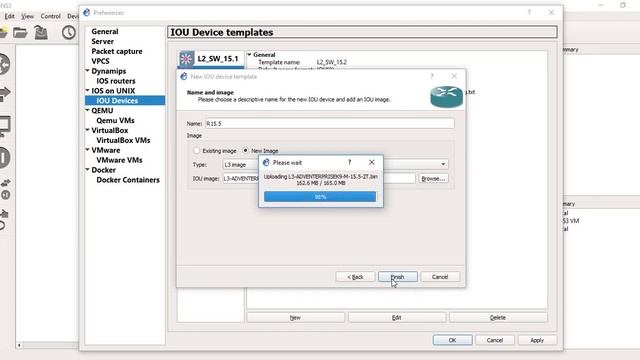The width and height of the screenshot is (640, 360).
Task: Select IOU Devices in preferences tree
Action: pos(125,100)
